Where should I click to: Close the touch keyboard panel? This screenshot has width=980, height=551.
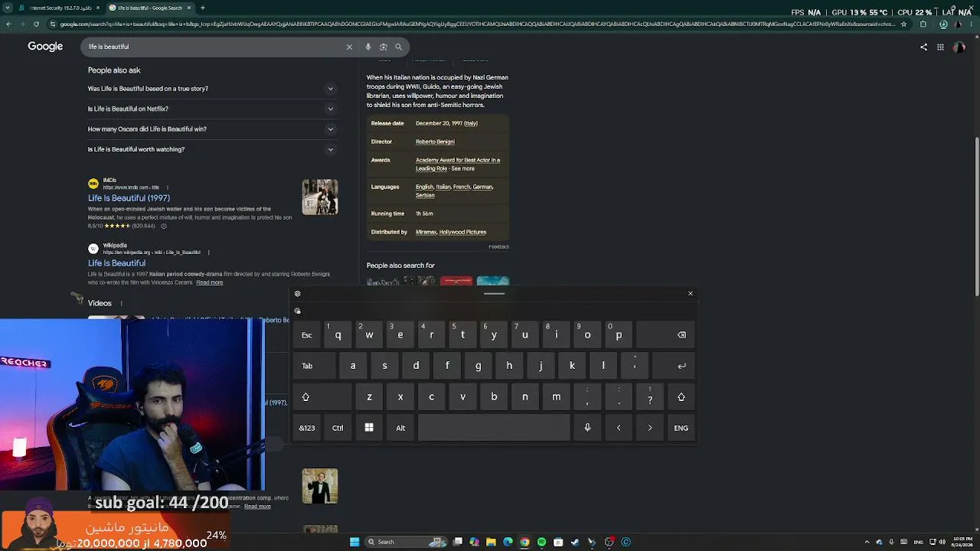(691, 294)
